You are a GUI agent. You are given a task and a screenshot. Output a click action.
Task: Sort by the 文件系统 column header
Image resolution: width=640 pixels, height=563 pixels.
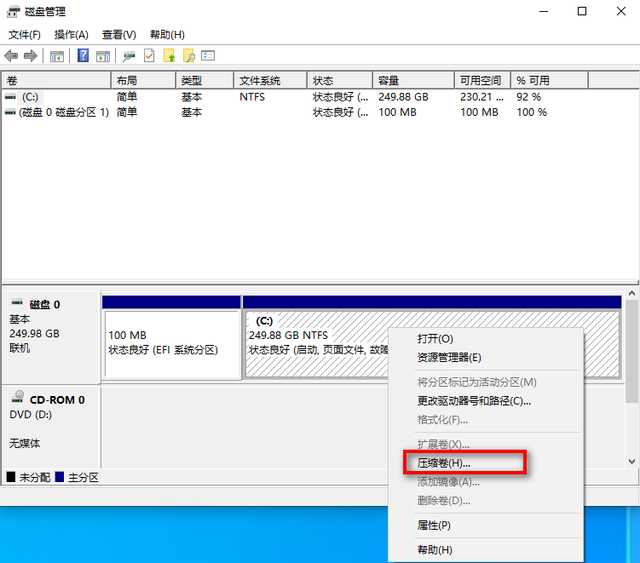tap(270, 80)
